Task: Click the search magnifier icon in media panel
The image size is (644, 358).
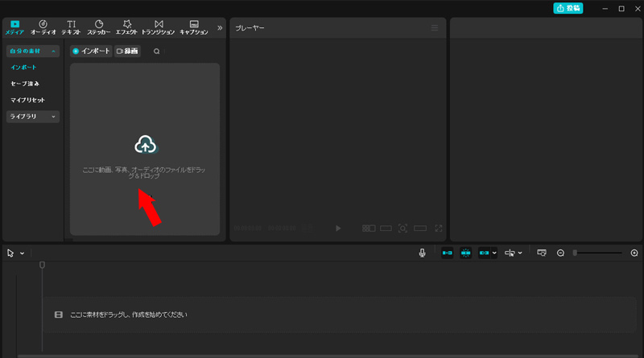Action: click(157, 51)
